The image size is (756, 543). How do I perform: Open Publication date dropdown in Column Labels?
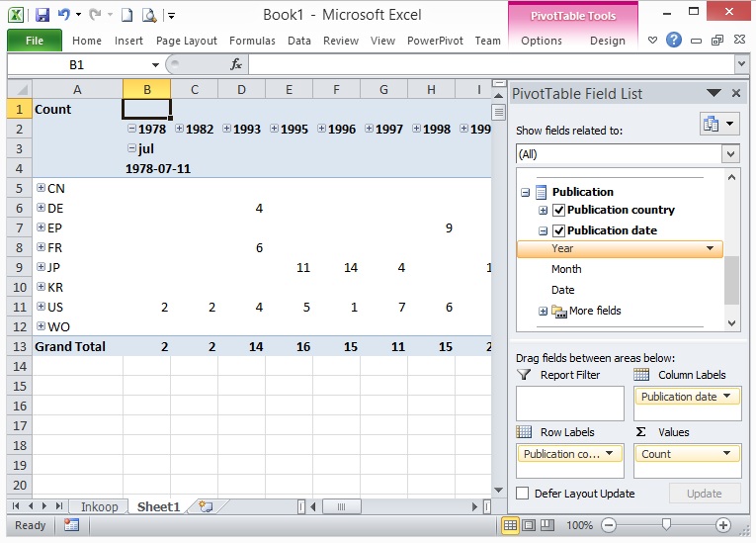coord(727,396)
